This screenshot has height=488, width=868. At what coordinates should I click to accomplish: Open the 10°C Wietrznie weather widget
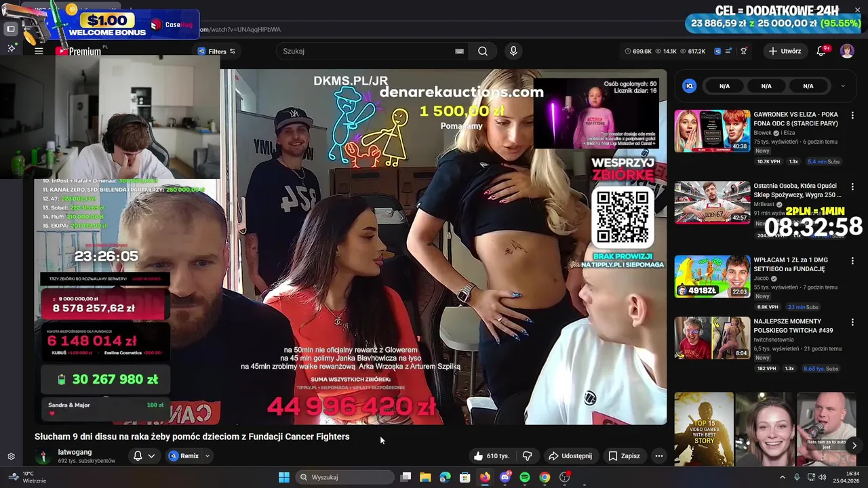click(28, 477)
